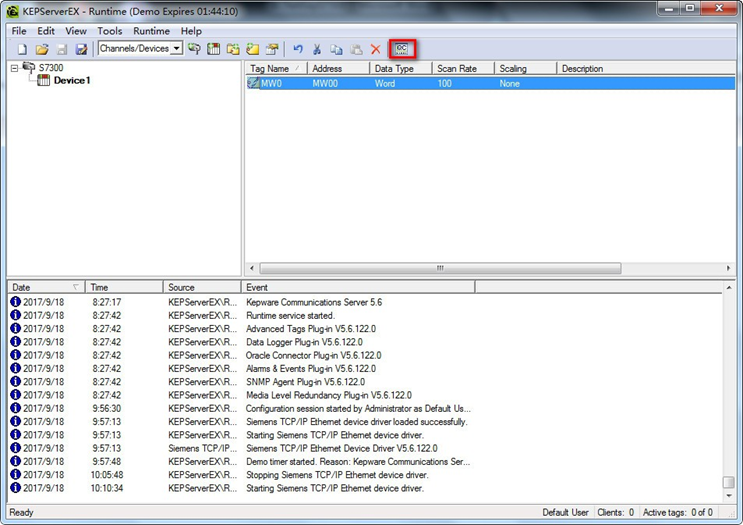Click the MW0 tag icon

click(x=254, y=83)
